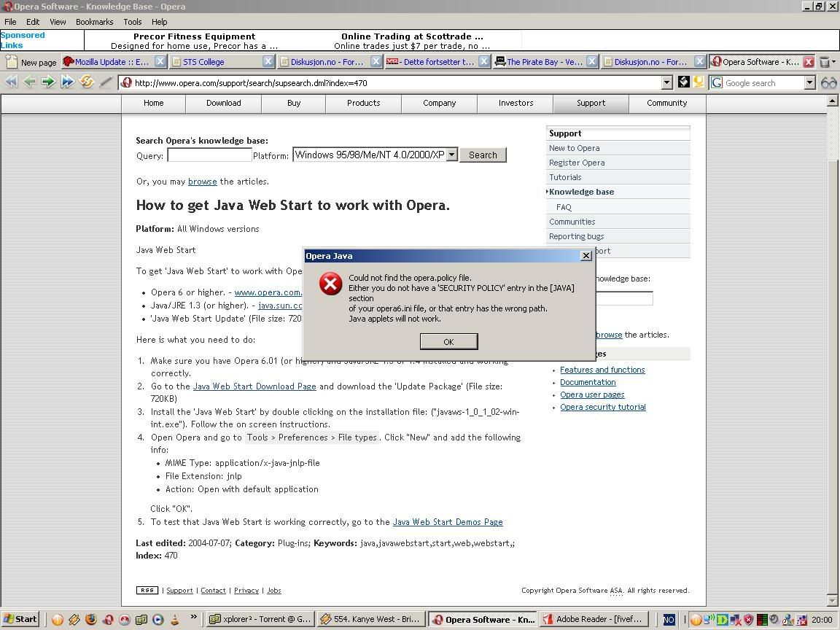Click the red error icon in dialog
Viewport: 840px width, 630px height.
point(330,284)
